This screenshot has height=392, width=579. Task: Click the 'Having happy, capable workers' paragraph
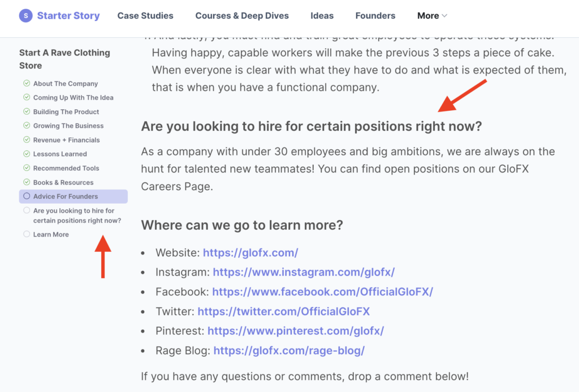pos(359,70)
